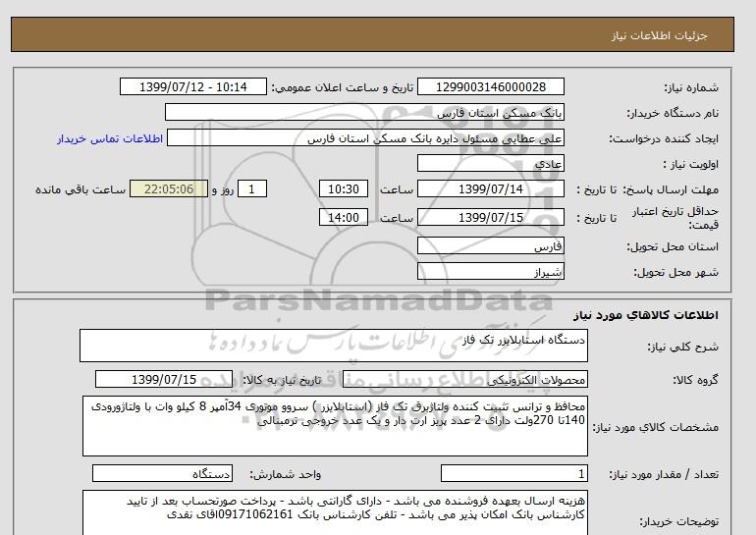Click the توضیحات خریدار label

pyautogui.click(x=678, y=521)
